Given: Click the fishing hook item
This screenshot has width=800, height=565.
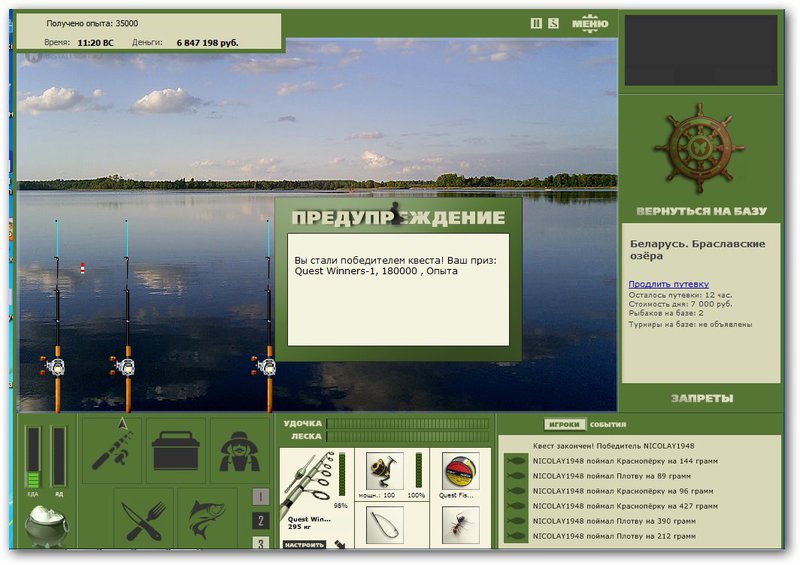Looking at the screenshot, I should pyautogui.click(x=385, y=525).
